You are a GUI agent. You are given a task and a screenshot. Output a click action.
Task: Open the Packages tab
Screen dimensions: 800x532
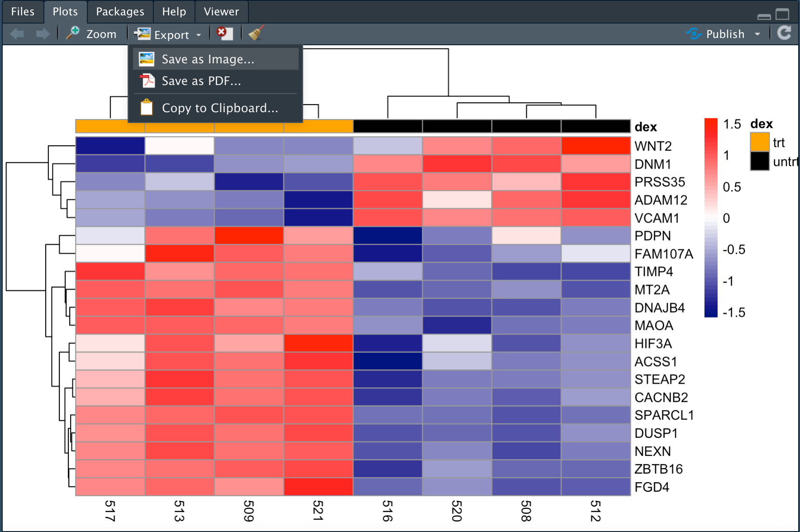coord(120,12)
